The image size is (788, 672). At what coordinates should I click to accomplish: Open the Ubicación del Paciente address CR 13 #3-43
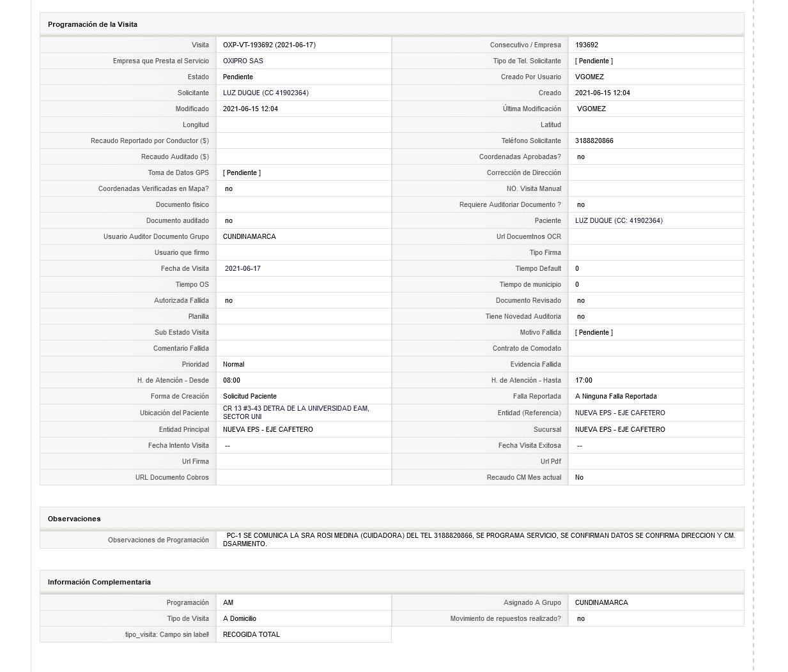(296, 412)
